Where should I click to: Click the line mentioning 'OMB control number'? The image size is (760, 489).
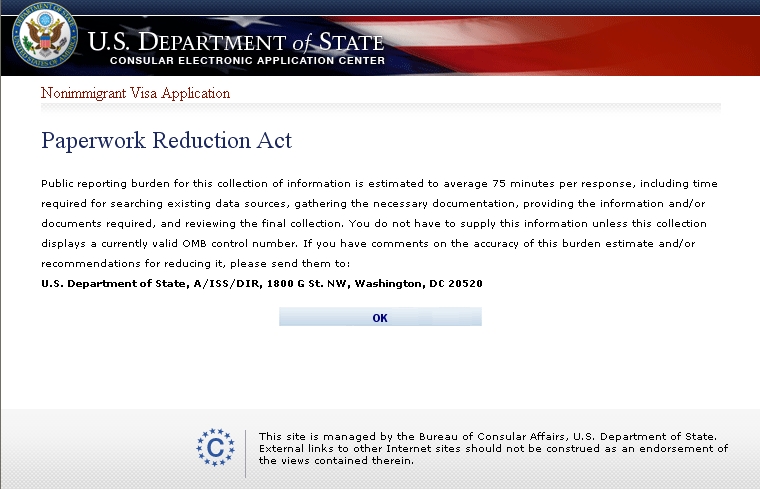pyautogui.click(x=368, y=243)
